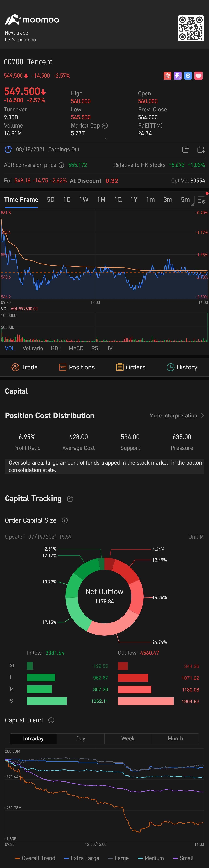Select the IV indicator
Viewport: 209px width, 868px height.
click(110, 348)
